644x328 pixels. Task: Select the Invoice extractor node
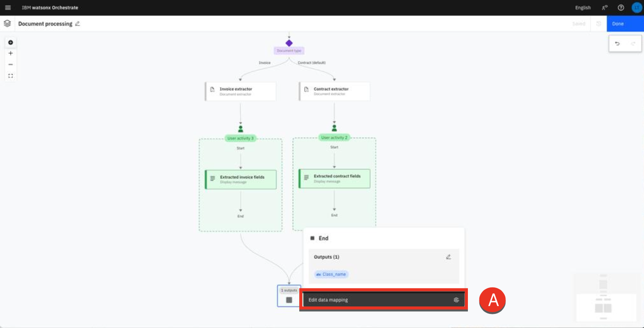click(x=241, y=91)
